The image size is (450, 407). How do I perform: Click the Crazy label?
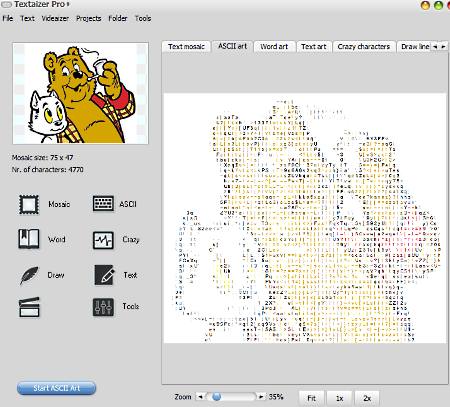[130, 239]
